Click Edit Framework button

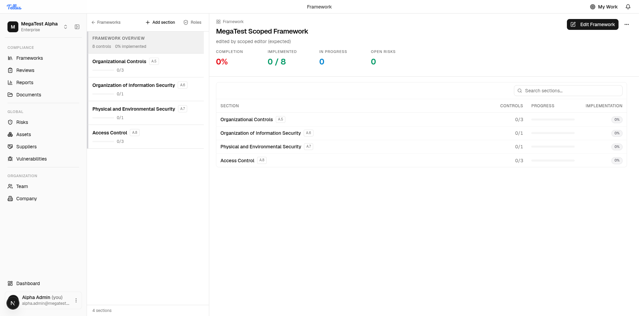tap(592, 24)
